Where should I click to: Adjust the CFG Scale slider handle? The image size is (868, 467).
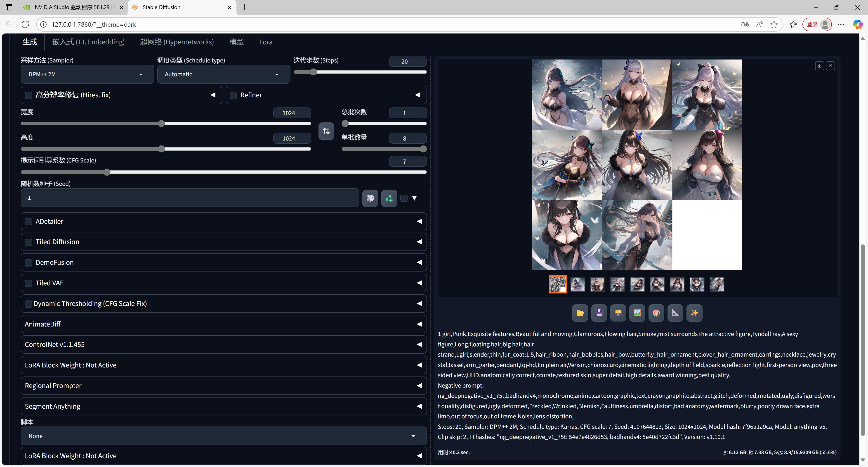[107, 172]
